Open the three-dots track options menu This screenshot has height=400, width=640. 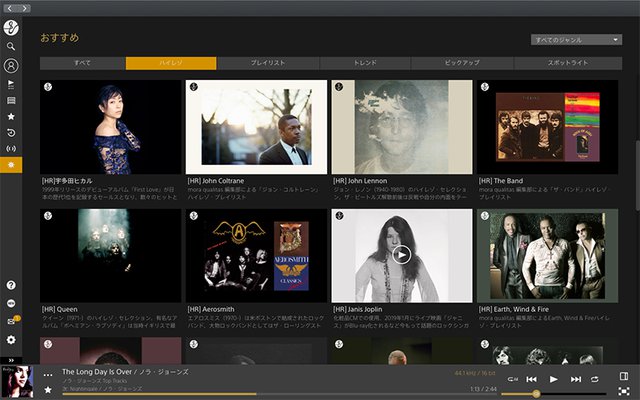(48, 375)
